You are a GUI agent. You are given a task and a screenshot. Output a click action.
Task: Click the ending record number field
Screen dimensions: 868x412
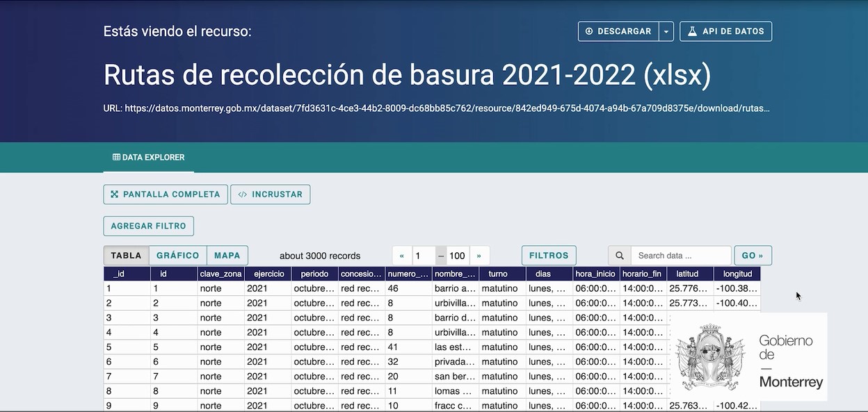pos(456,256)
